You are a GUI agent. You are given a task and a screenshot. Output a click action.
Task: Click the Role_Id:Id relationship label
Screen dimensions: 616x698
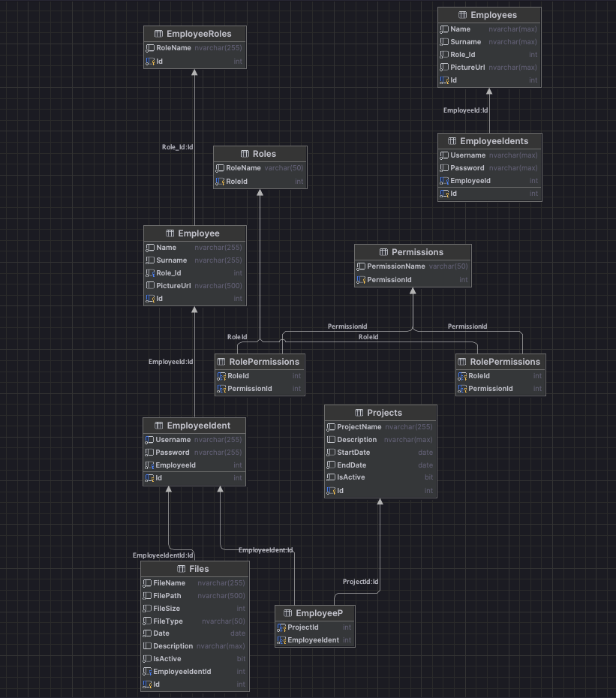(178, 147)
